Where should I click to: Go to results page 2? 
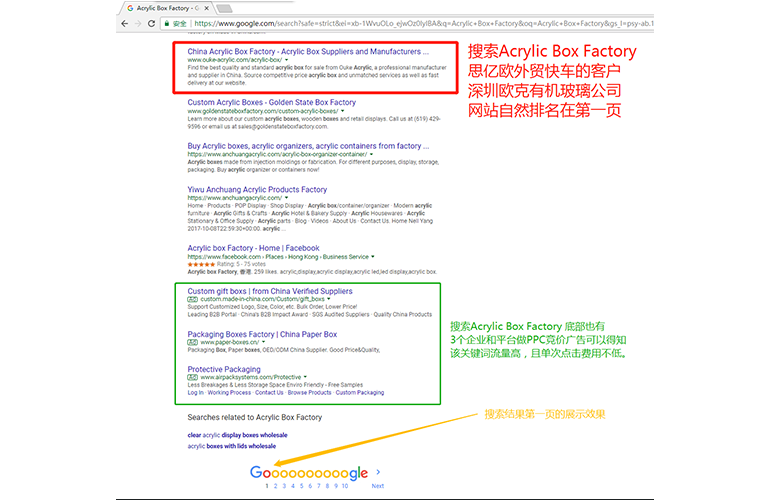click(x=275, y=486)
